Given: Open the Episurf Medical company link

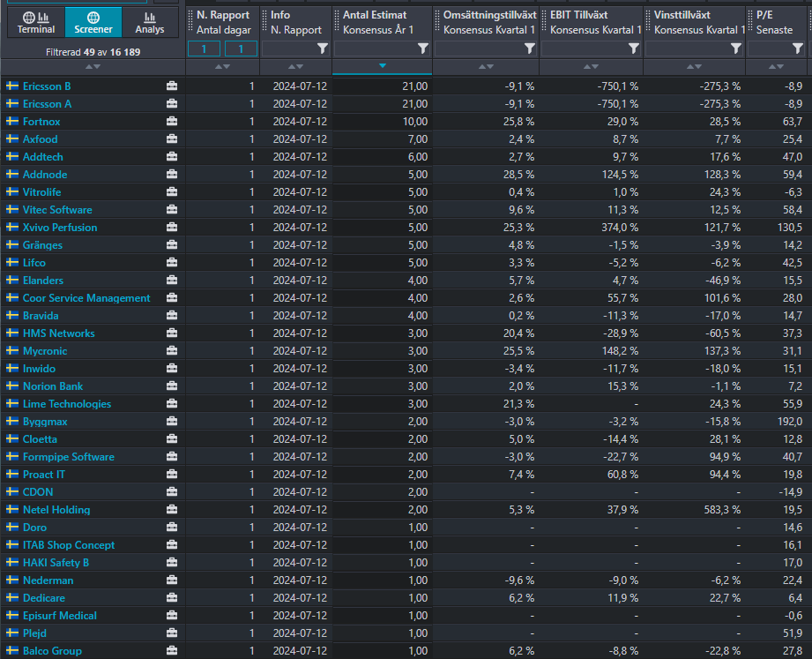Looking at the screenshot, I should click(60, 616).
